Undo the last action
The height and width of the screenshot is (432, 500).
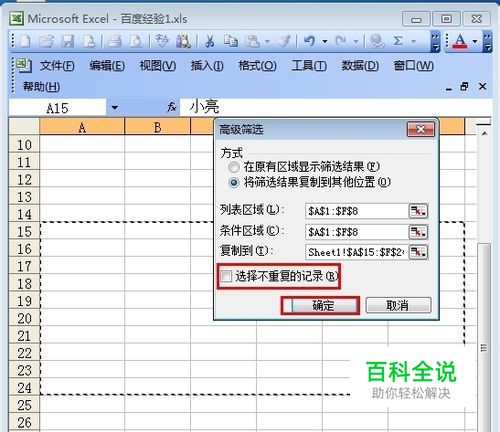310,41
